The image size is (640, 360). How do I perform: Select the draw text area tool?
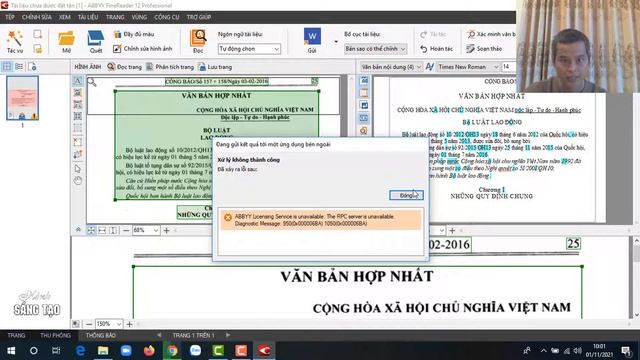(78, 81)
